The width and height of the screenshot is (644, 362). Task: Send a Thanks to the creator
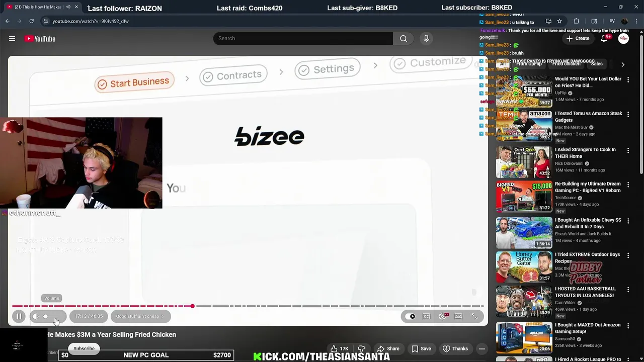click(455, 348)
